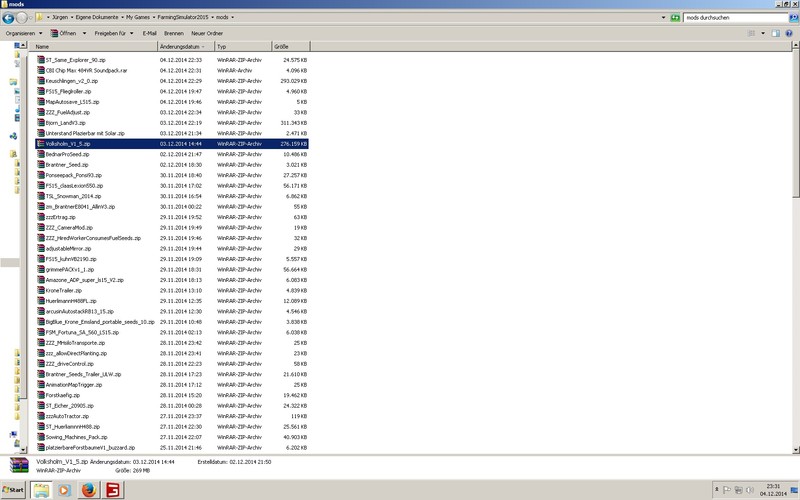Open the Explorer help icon
This screenshot has width=800, height=500.
[x=789, y=33]
